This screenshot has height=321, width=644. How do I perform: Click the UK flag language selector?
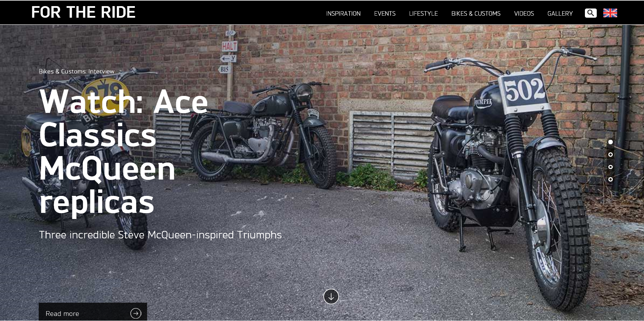point(610,13)
